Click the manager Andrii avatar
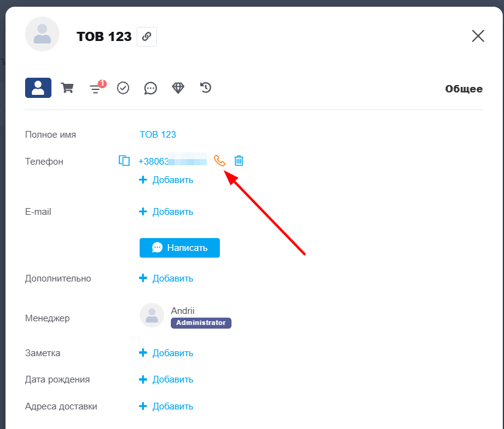Screen dimensions: 504x429 pyautogui.click(x=152, y=315)
